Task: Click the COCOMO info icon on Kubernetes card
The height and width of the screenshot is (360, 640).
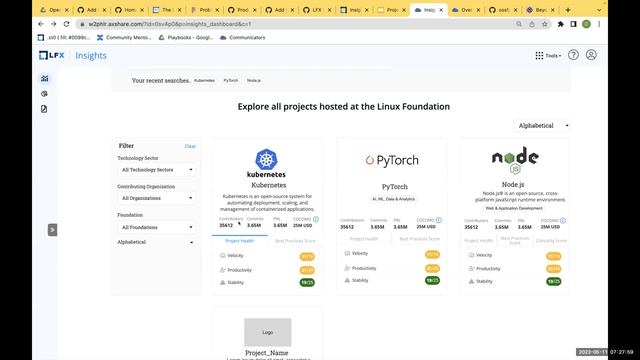Action: (x=316, y=220)
